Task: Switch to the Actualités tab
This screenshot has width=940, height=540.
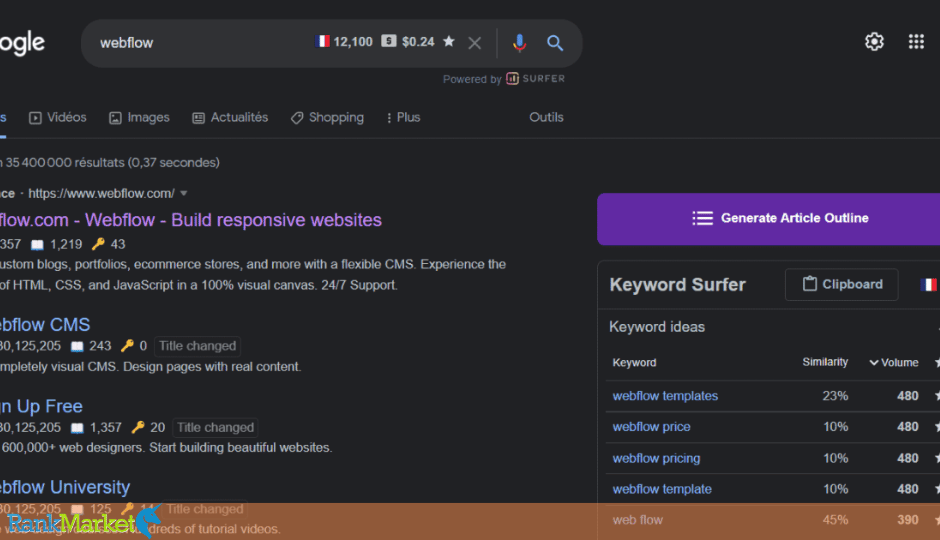Action: pyautogui.click(x=230, y=117)
